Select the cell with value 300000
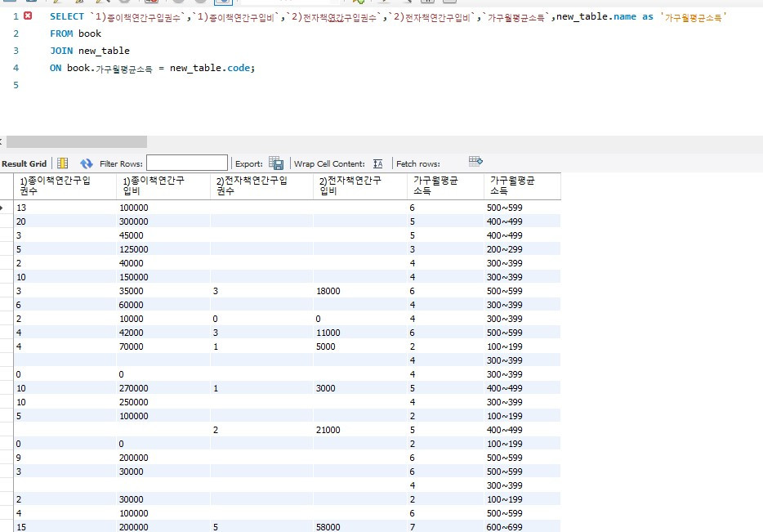Screen dimensions: 763x532 (163, 221)
